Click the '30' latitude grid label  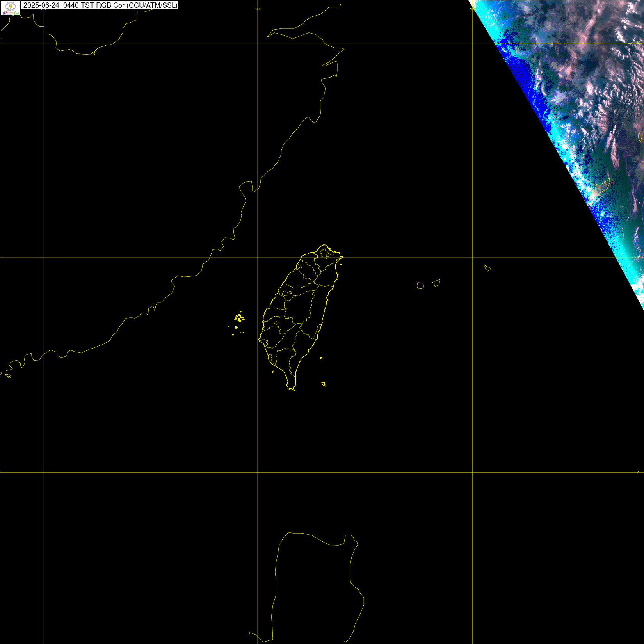[639, 42]
